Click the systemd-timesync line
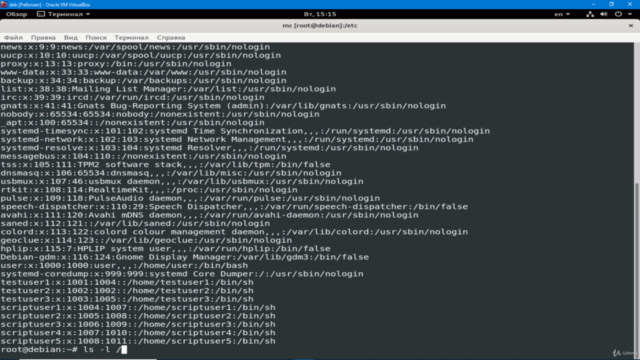This screenshot has width=640, height=360. click(245, 131)
